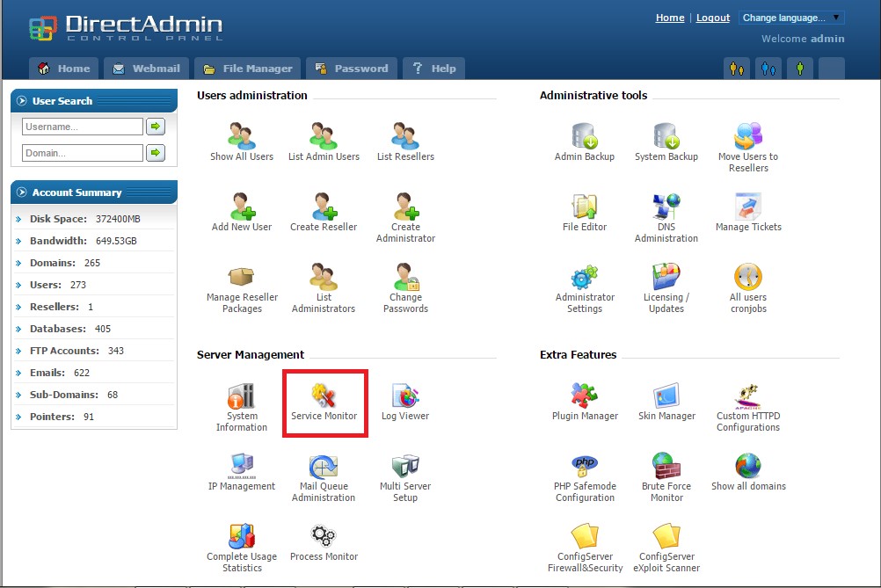Open Show all domains
Viewport: 881px width, 588px height.
(748, 472)
